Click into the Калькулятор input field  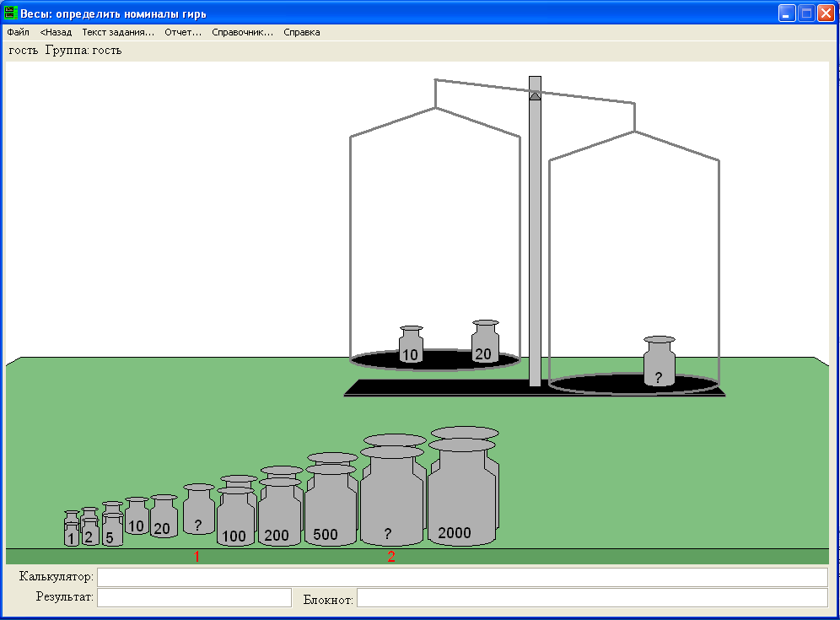tap(461, 577)
